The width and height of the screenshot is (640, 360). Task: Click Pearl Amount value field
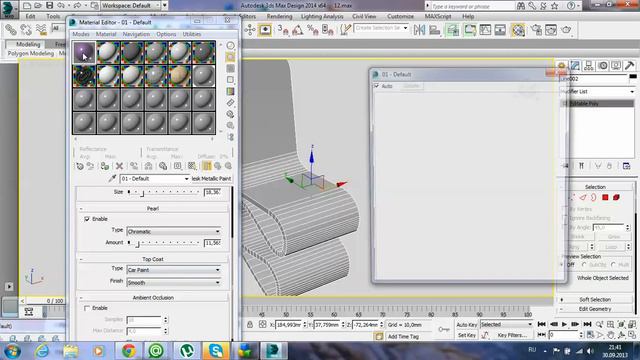pyautogui.click(x=212, y=243)
